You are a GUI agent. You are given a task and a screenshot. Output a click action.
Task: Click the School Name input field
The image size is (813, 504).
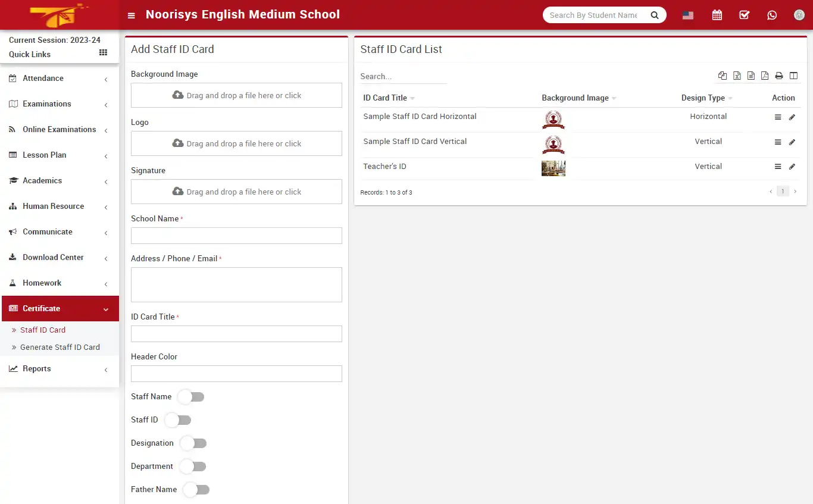[x=236, y=236]
